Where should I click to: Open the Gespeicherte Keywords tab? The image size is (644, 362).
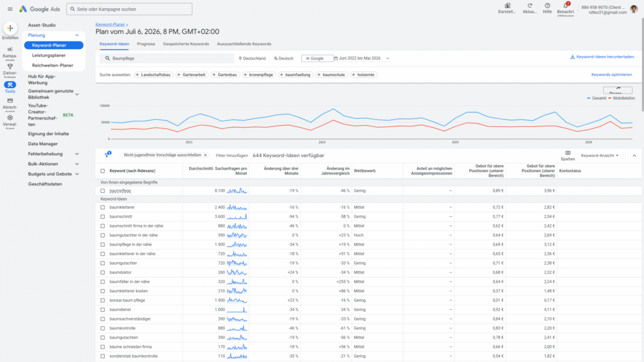pyautogui.click(x=186, y=44)
